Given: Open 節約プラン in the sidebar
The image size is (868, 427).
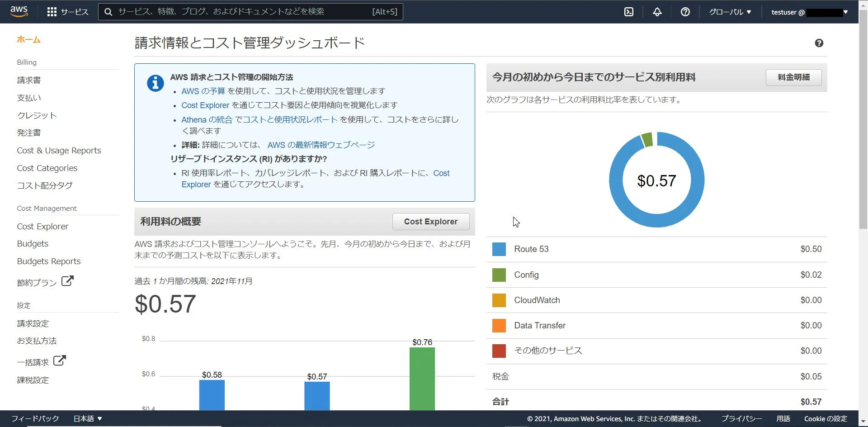Looking at the screenshot, I should coord(37,283).
